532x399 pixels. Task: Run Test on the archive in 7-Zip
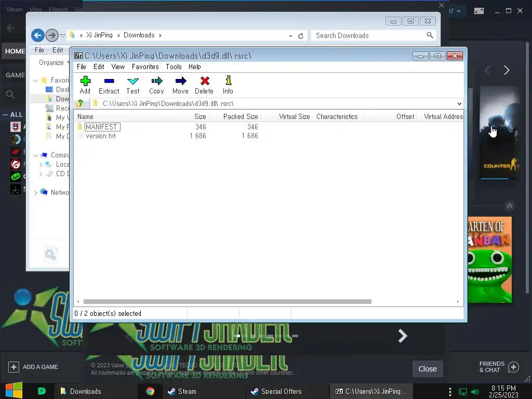[132, 85]
